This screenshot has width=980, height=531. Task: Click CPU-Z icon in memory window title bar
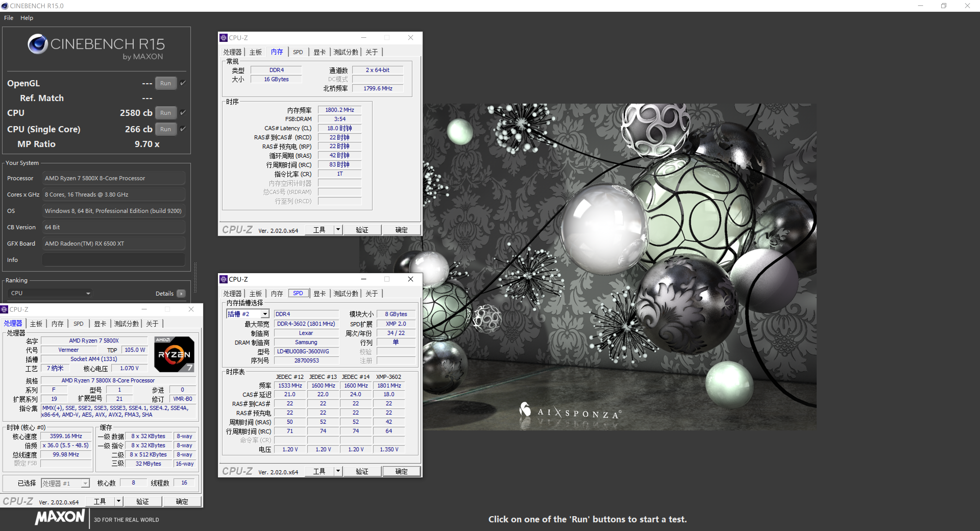coord(224,38)
